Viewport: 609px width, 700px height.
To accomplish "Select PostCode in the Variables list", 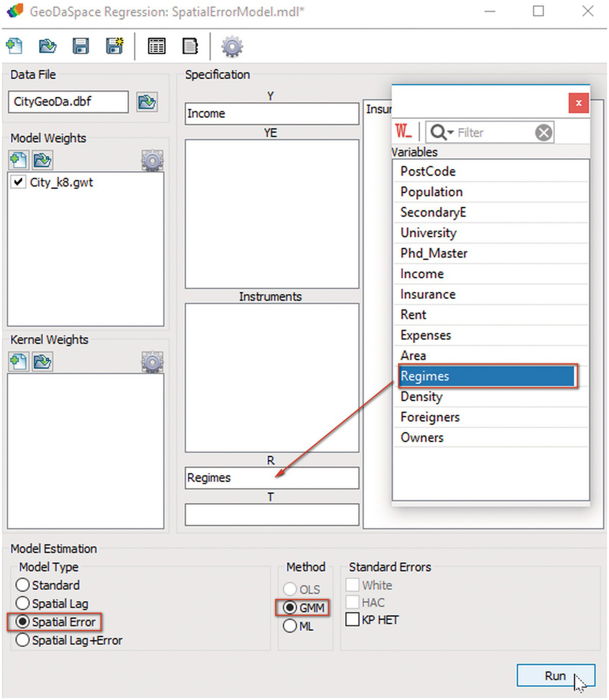I will coord(491,171).
